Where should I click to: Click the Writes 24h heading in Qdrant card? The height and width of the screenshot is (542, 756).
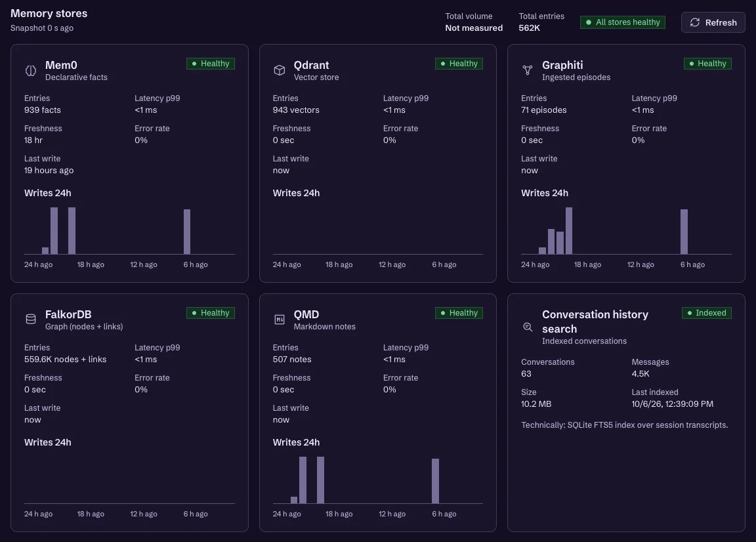click(296, 193)
